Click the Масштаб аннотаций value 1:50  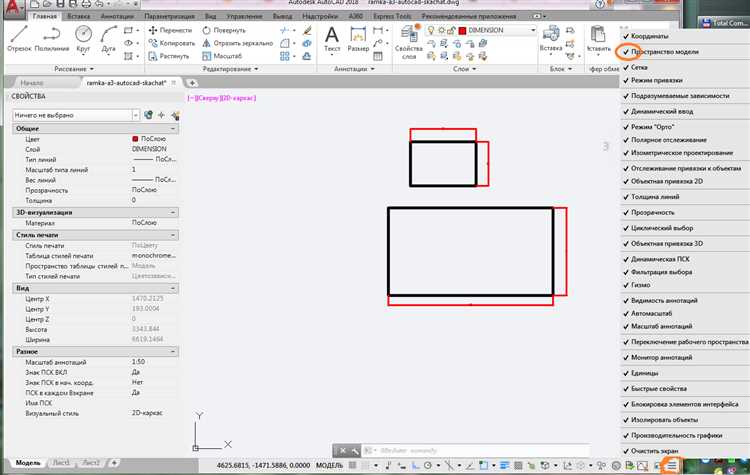[138, 362]
